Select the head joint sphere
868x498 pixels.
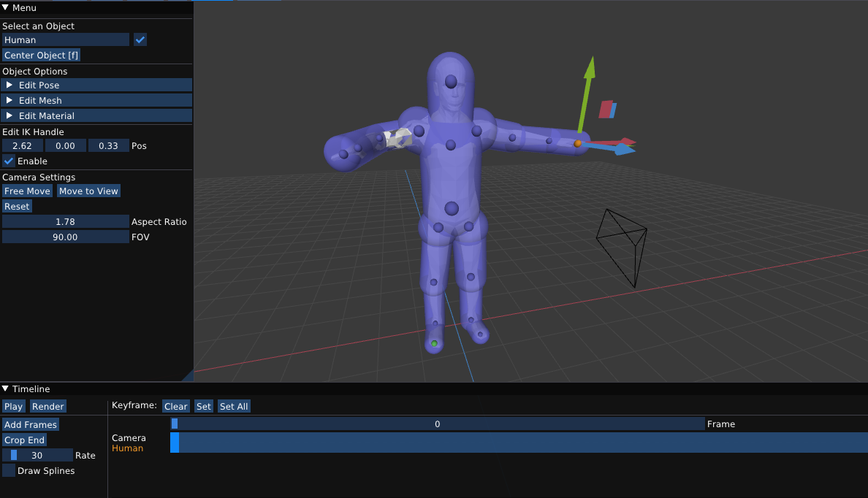(451, 81)
